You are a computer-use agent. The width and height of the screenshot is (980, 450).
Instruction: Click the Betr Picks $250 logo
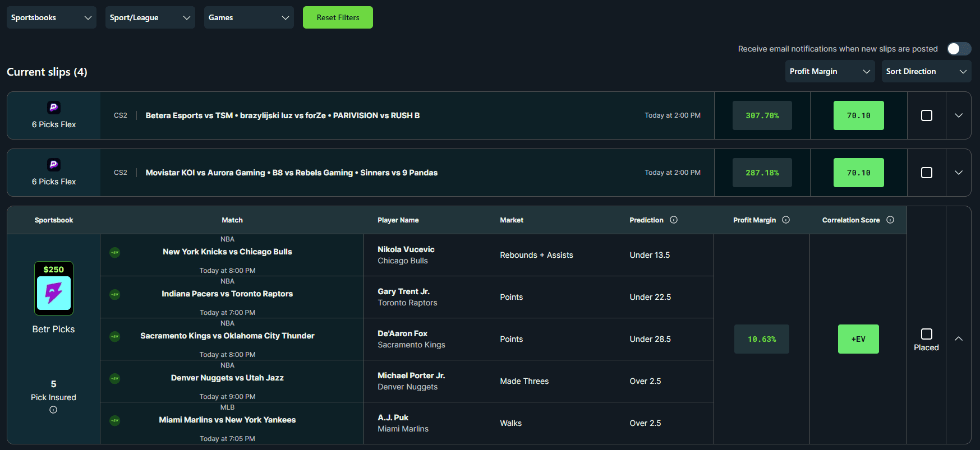pyautogui.click(x=54, y=288)
